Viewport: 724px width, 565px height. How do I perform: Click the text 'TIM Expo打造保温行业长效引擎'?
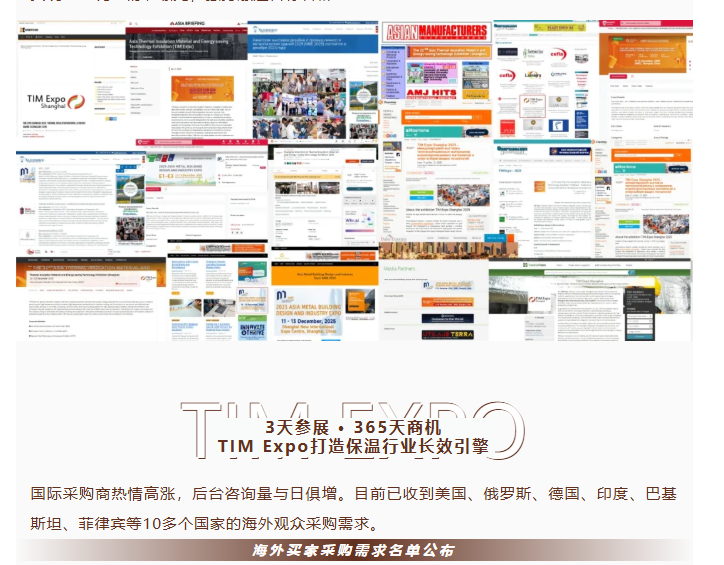tap(353, 446)
